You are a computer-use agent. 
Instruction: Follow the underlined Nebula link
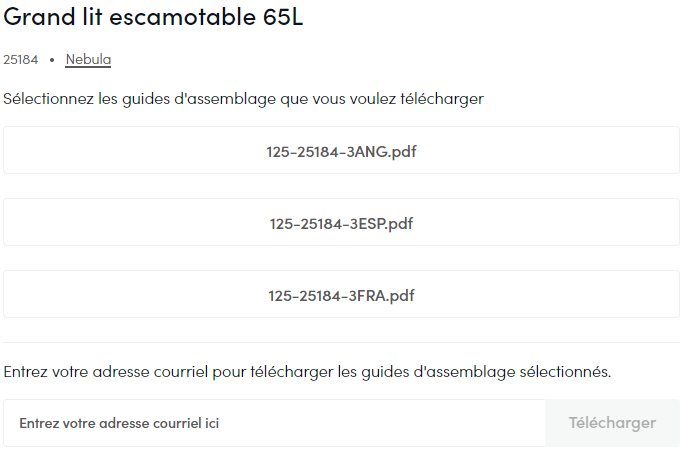(x=88, y=60)
